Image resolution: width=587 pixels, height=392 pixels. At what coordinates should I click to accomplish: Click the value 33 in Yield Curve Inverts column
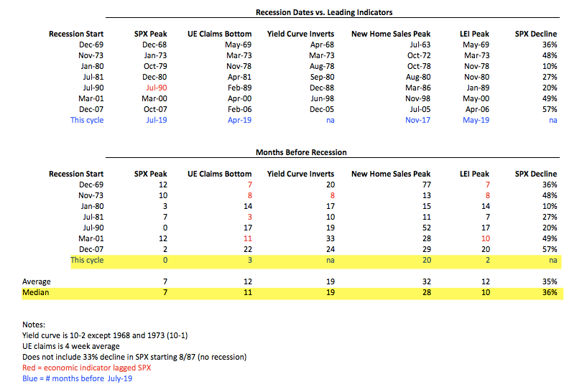[331, 238]
